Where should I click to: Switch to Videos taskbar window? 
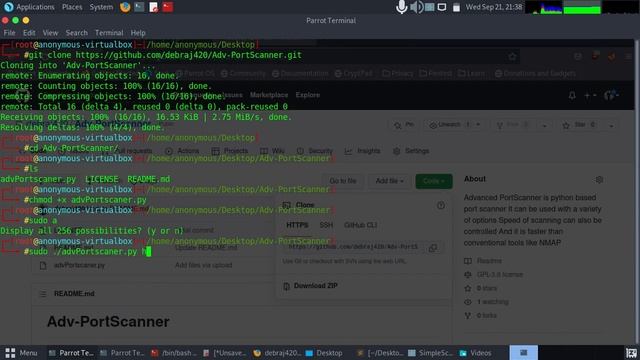coord(476,353)
